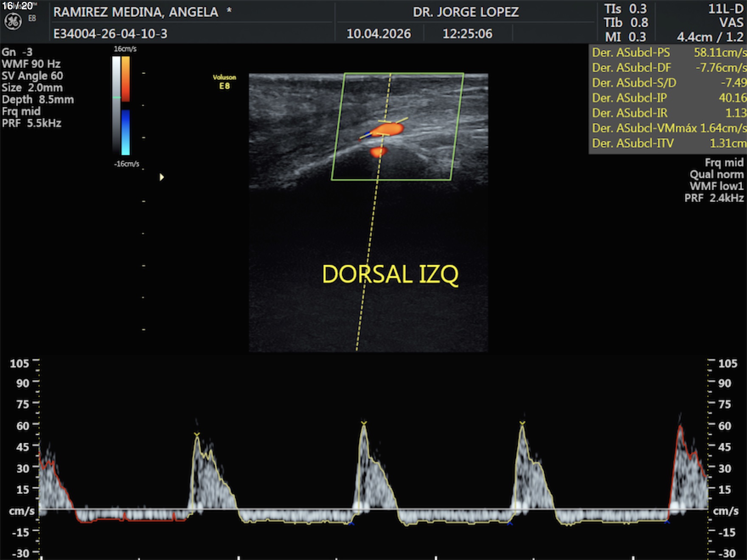The height and width of the screenshot is (560, 747).
Task: Select the DORSAL IZQ annotation text
Action: tap(390, 274)
